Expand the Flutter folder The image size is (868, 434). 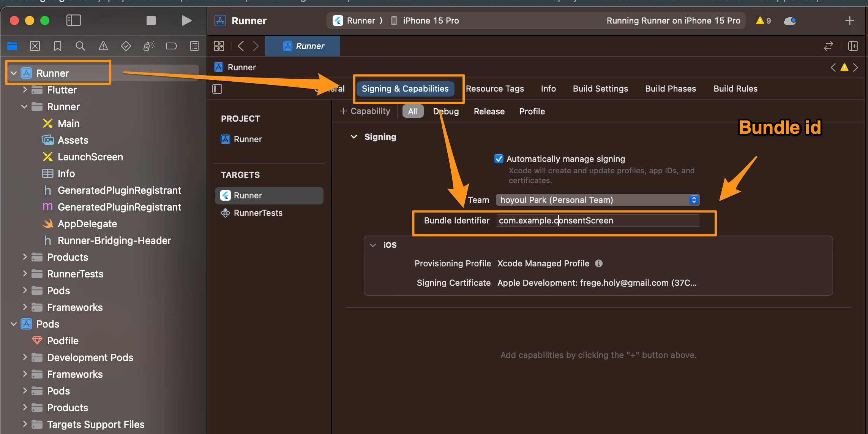(25, 90)
